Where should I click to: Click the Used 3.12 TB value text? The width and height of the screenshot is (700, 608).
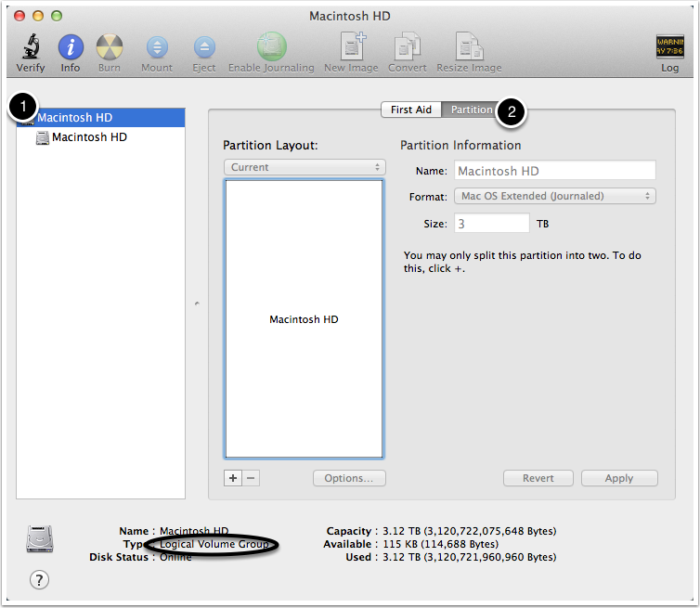coord(469,557)
